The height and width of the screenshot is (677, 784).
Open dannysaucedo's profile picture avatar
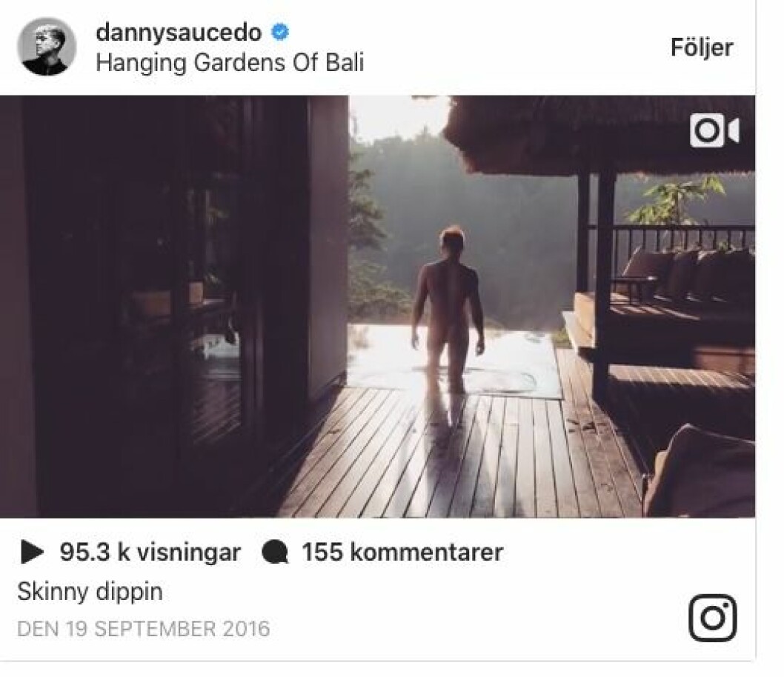pyautogui.click(x=47, y=47)
